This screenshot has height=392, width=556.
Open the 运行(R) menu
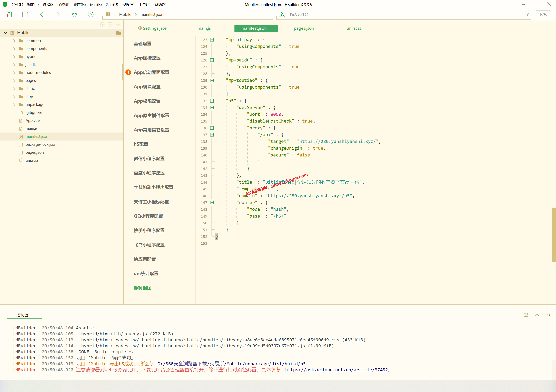(95, 4)
